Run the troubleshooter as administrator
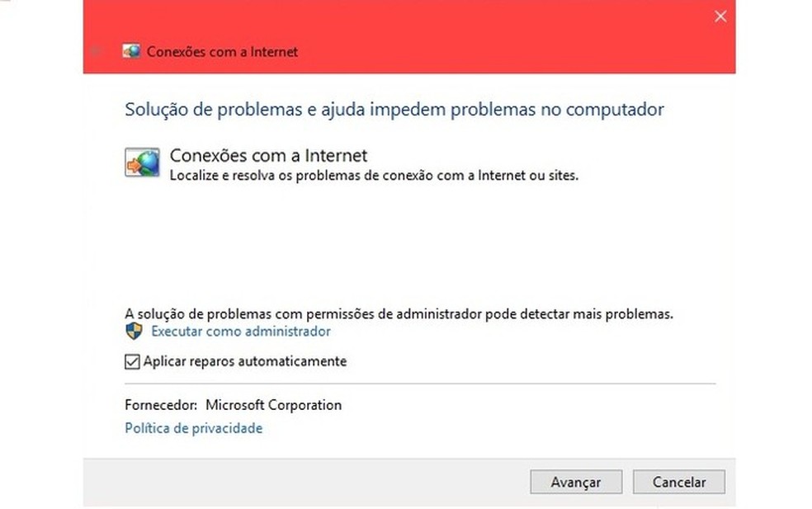The image size is (812, 509). tap(240, 331)
